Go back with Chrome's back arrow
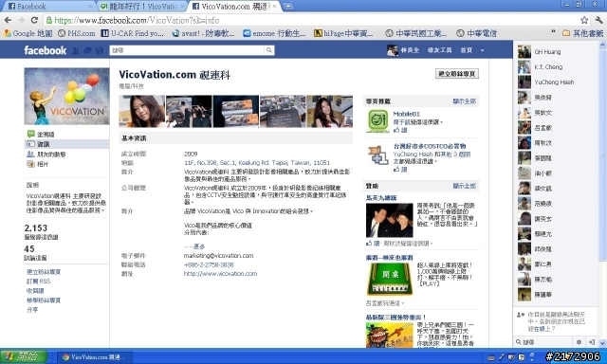Viewport: 607px width, 364px height. (x=8, y=20)
